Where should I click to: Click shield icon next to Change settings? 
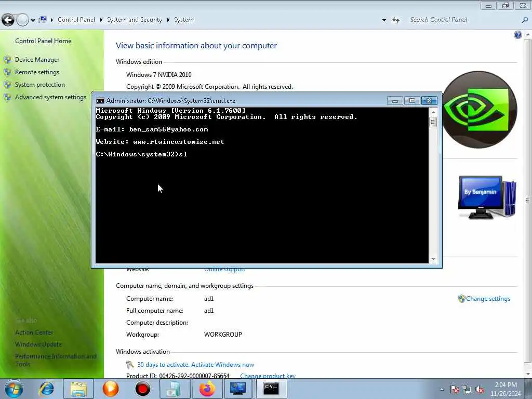click(461, 299)
